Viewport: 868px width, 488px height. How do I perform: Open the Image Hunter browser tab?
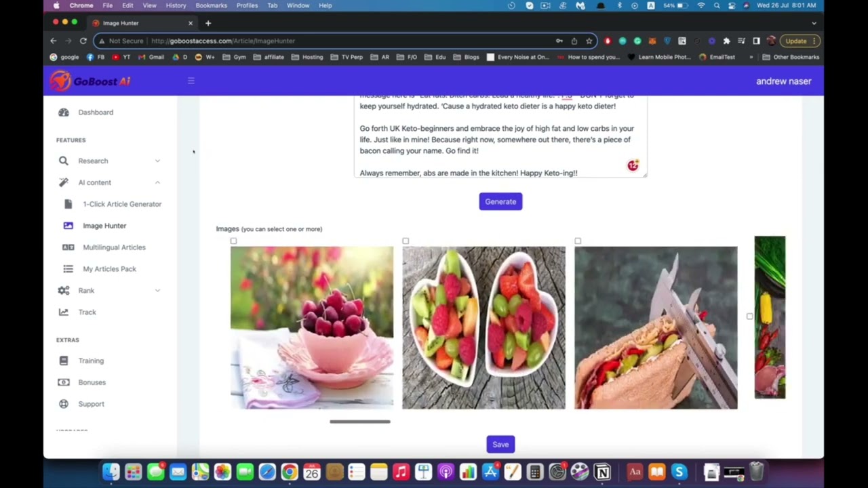(x=144, y=23)
